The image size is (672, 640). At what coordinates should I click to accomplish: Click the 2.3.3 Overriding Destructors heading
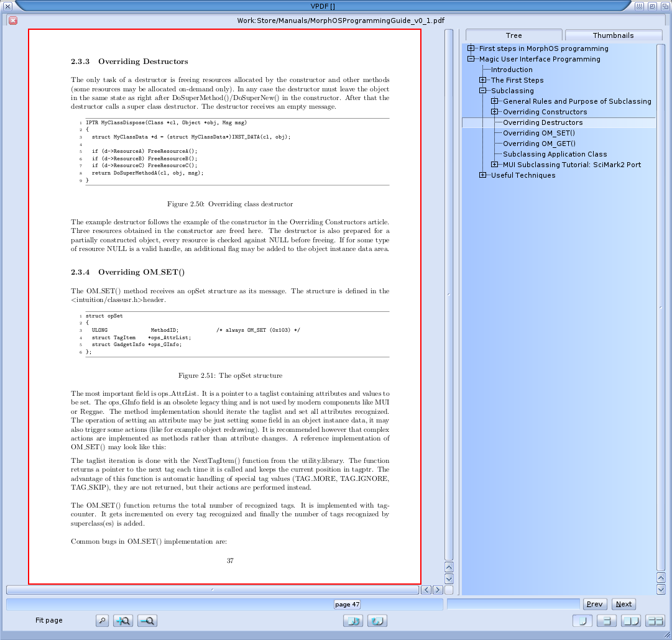coord(129,62)
